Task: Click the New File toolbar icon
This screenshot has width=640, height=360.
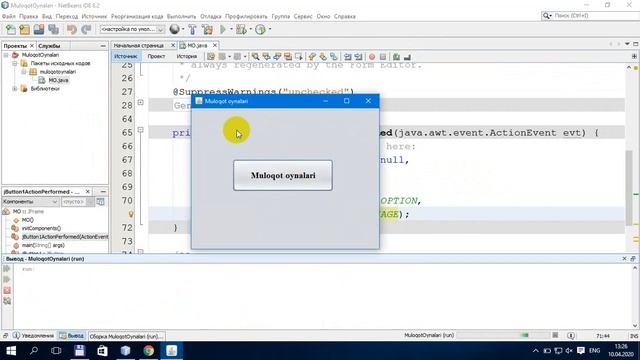Action: tap(11, 29)
